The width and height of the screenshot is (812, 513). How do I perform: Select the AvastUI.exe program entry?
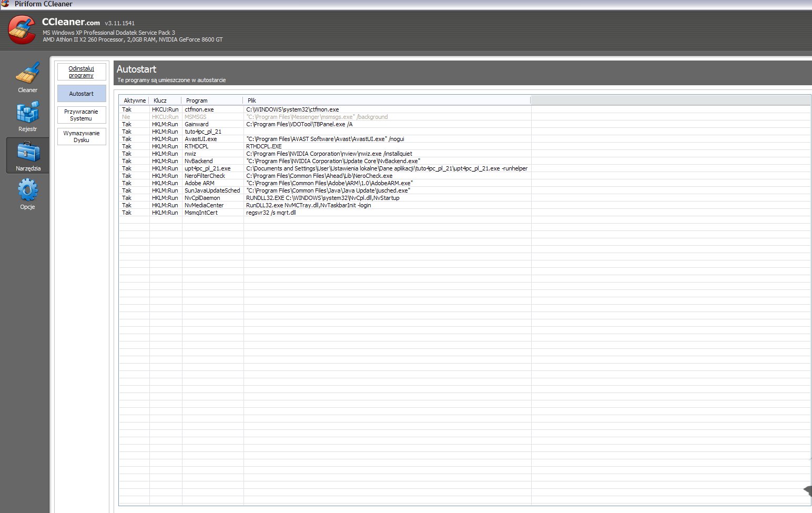pos(201,139)
